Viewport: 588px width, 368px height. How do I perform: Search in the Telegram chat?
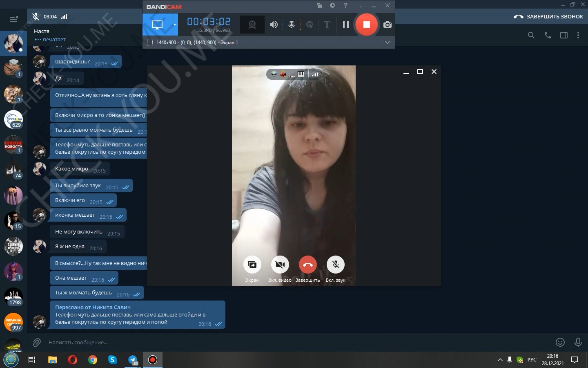tap(531, 35)
